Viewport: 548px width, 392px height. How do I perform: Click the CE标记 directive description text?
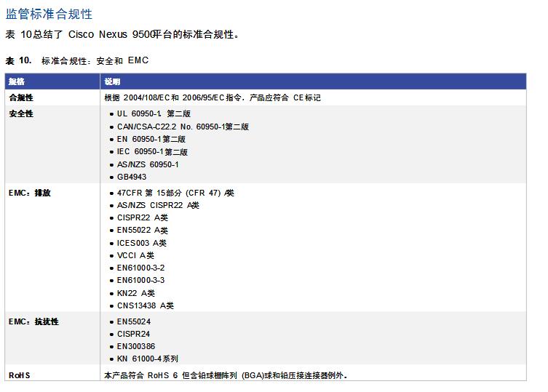[x=213, y=98]
